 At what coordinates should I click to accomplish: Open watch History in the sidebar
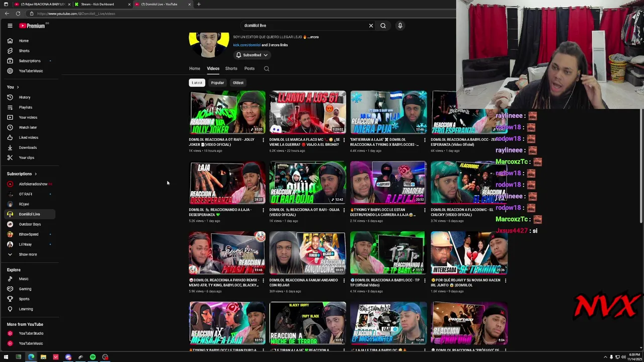pos(25,97)
